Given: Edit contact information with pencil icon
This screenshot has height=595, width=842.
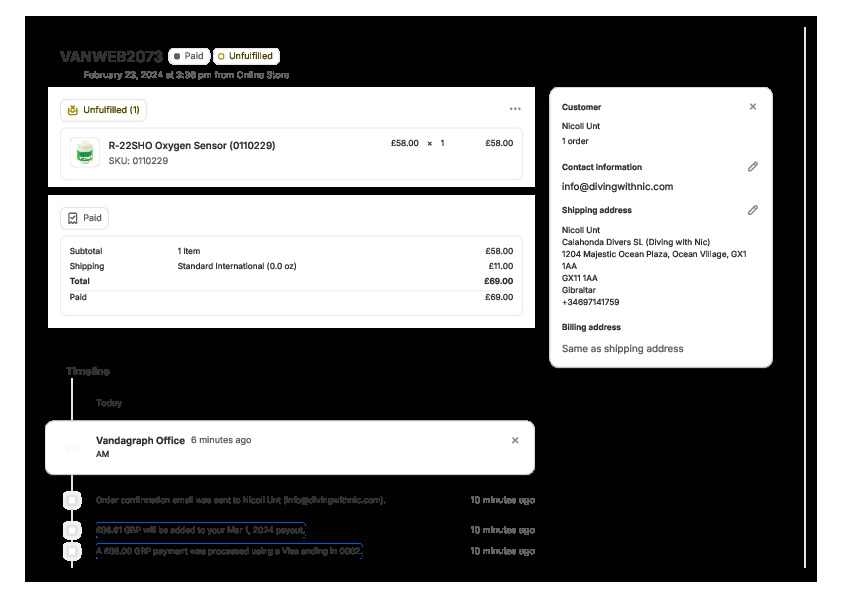Looking at the screenshot, I should [x=753, y=167].
